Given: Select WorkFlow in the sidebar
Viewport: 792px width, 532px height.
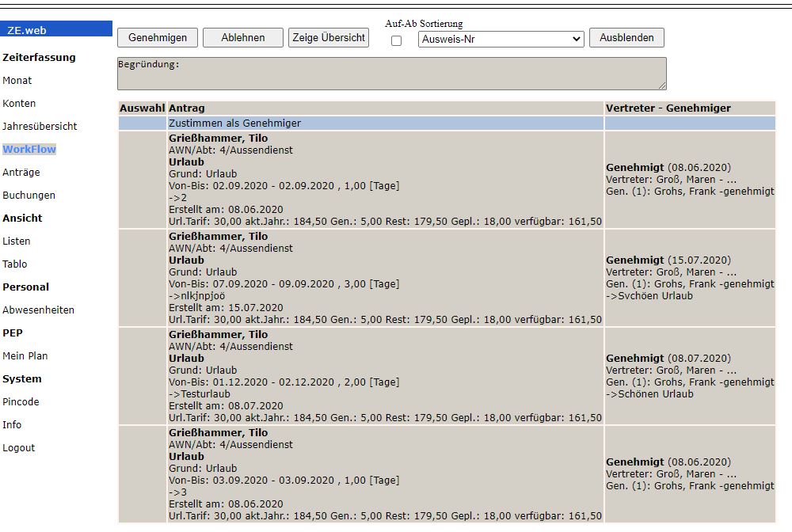Looking at the screenshot, I should 29,150.
